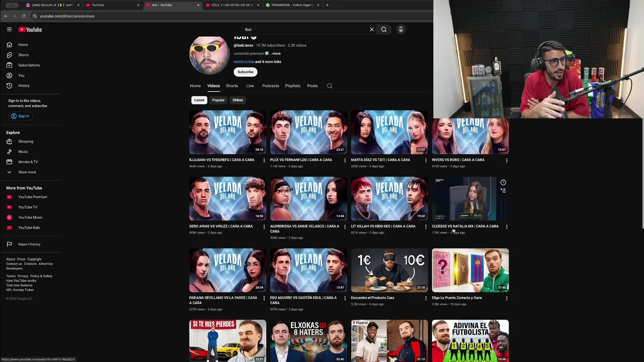
Task: Open the twitch.tv/ibai link
Action: pos(244,62)
